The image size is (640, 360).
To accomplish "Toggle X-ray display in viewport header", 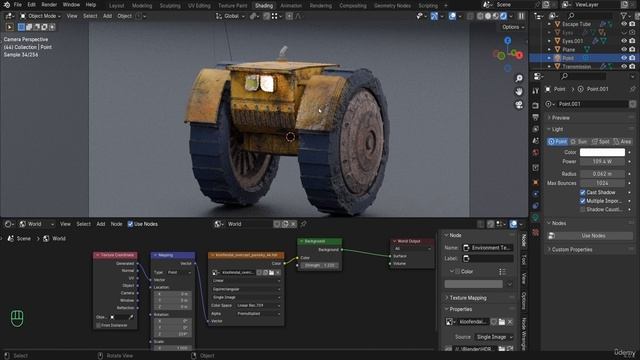I will click(x=470, y=16).
